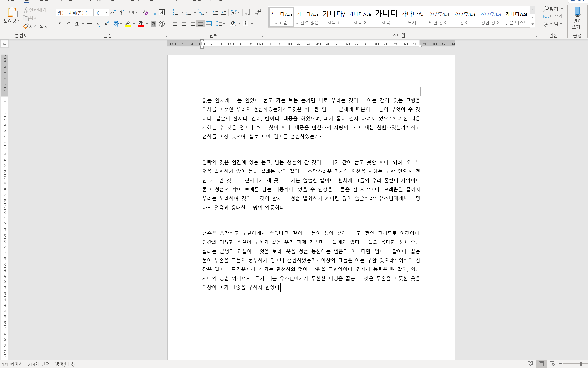
Task: Click the subscript X₂ icon
Action: [x=98, y=24]
